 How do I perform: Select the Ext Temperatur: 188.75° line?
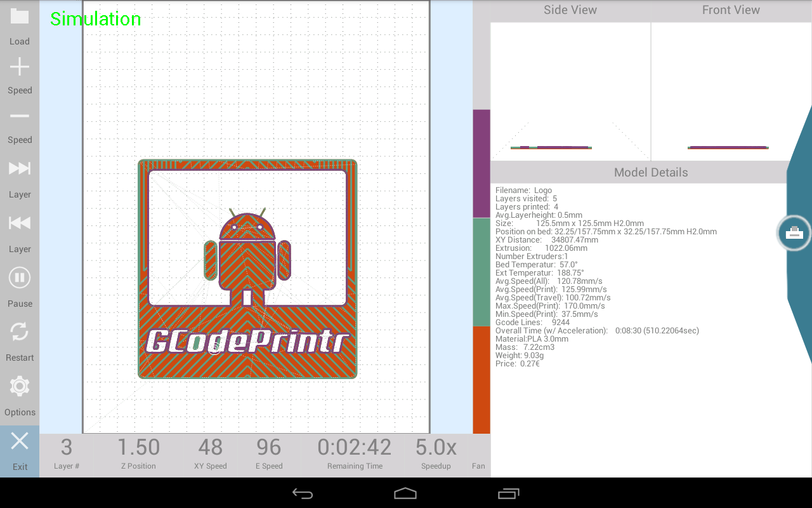click(540, 272)
